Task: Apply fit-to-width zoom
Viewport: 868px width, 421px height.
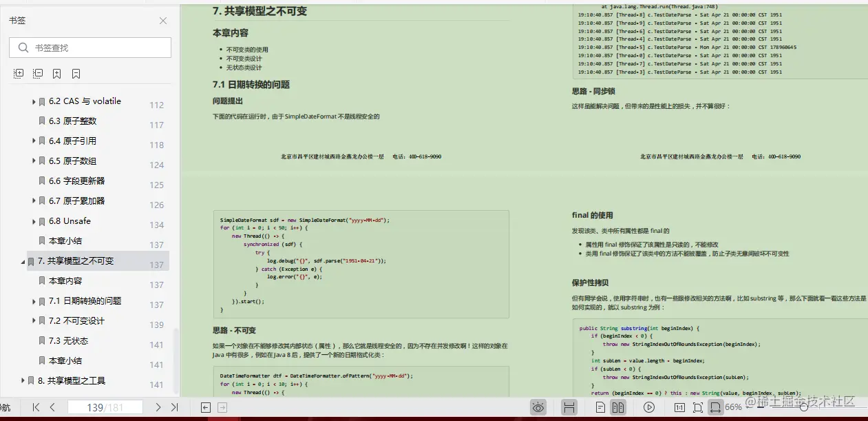Action: click(x=716, y=407)
